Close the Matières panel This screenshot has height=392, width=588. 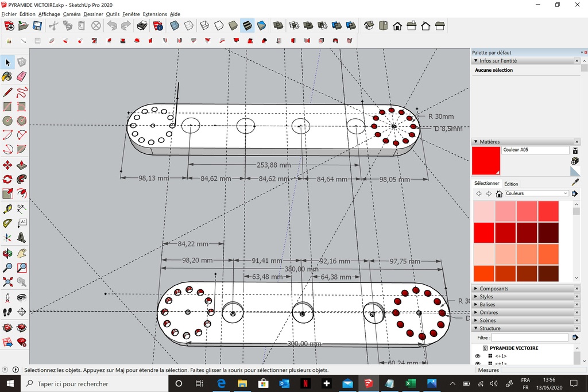click(x=577, y=142)
